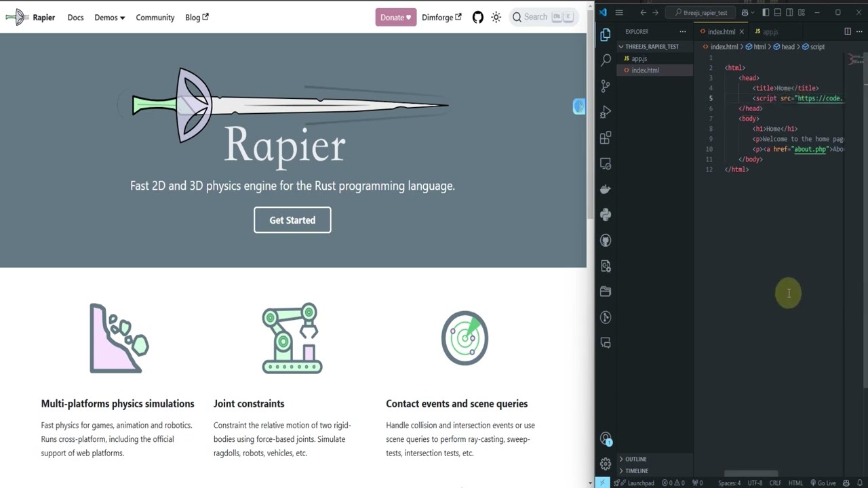Open app.js in Explorer tree

[654, 59]
